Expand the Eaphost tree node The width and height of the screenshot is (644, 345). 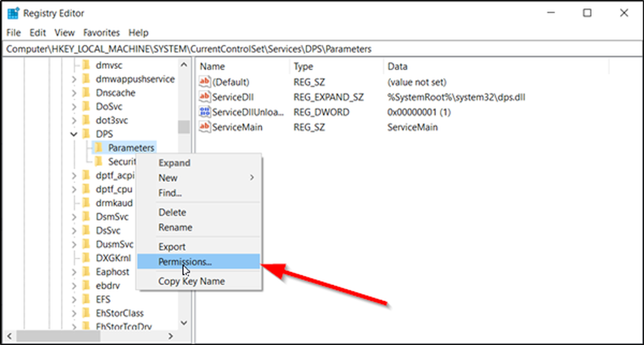(75, 271)
